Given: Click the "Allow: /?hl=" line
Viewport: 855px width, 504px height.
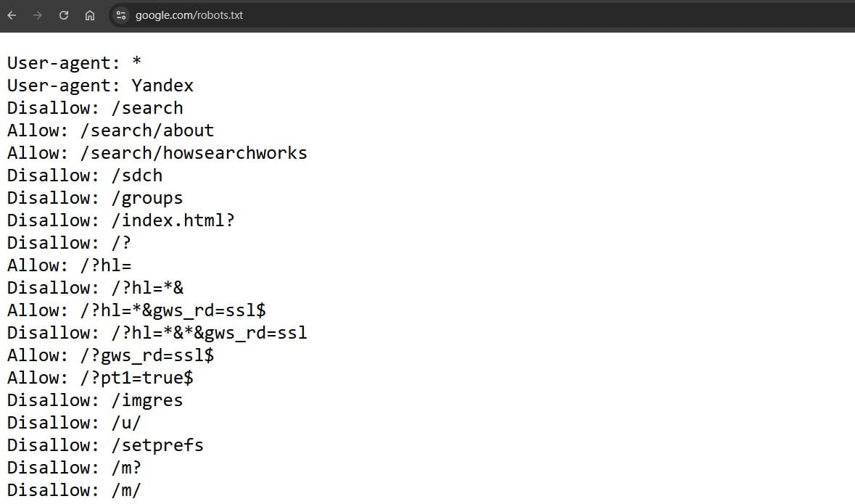Looking at the screenshot, I should point(69,265).
